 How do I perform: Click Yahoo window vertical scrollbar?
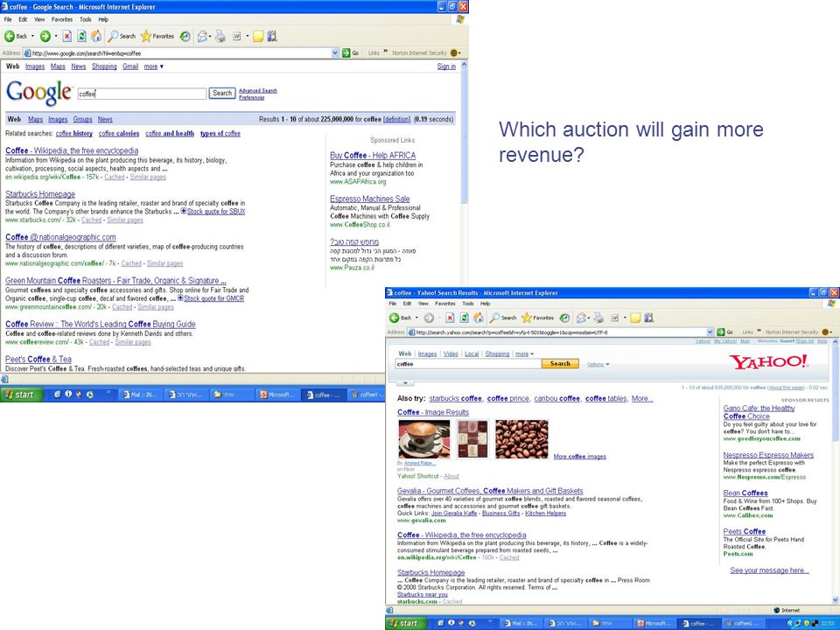[x=836, y=395]
